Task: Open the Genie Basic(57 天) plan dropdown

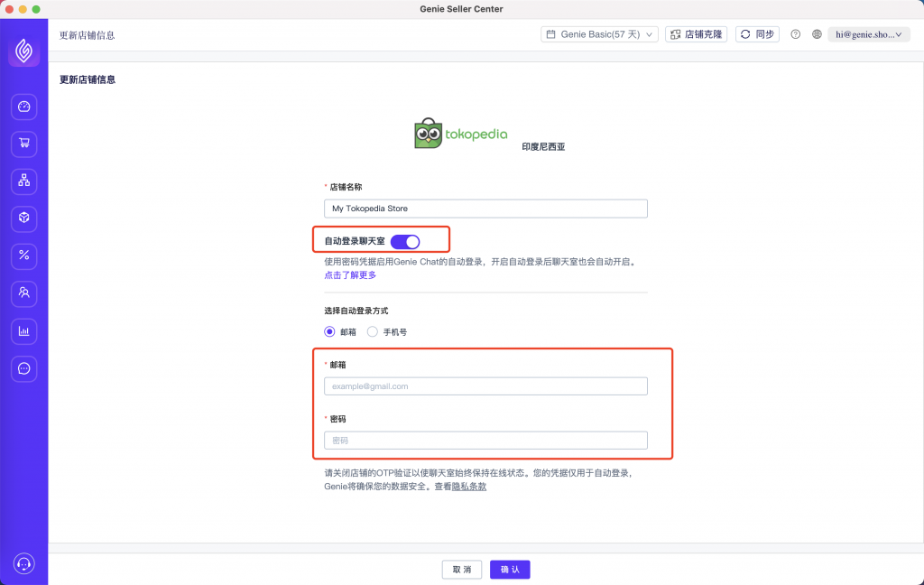Action: point(599,34)
